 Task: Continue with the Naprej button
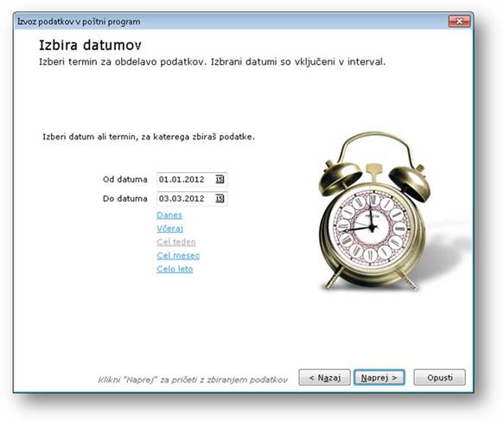379,377
